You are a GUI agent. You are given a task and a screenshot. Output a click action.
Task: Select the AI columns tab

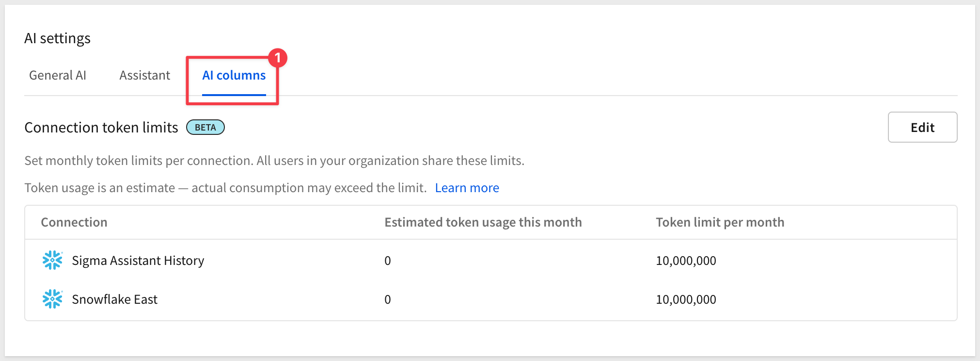click(x=234, y=75)
